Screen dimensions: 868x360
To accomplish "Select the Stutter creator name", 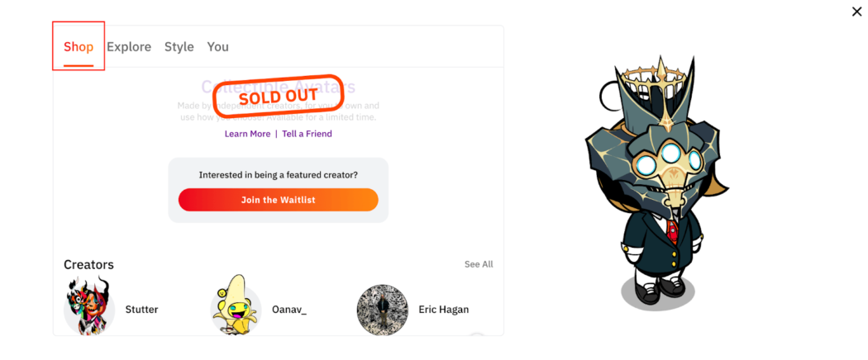I will pos(141,310).
